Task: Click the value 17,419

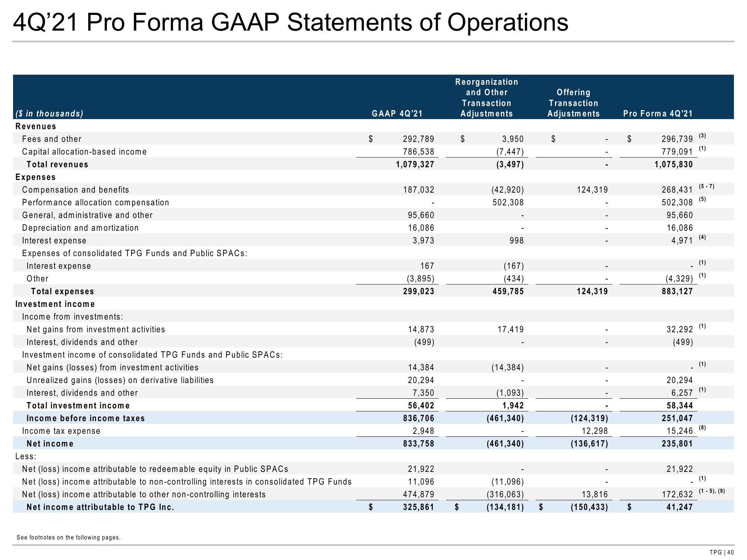Action: click(x=510, y=329)
